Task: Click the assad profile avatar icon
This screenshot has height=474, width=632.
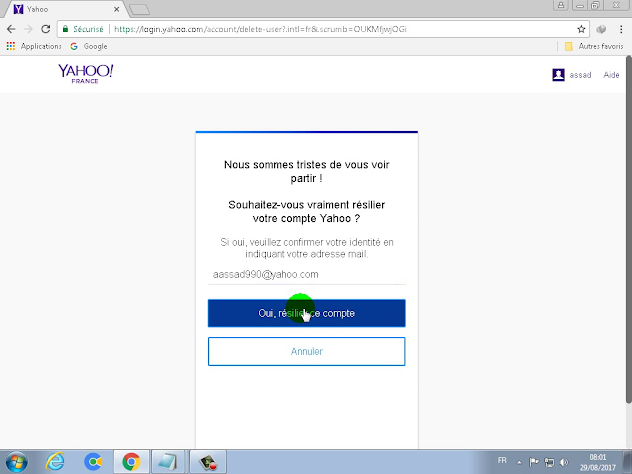Action: (558, 75)
